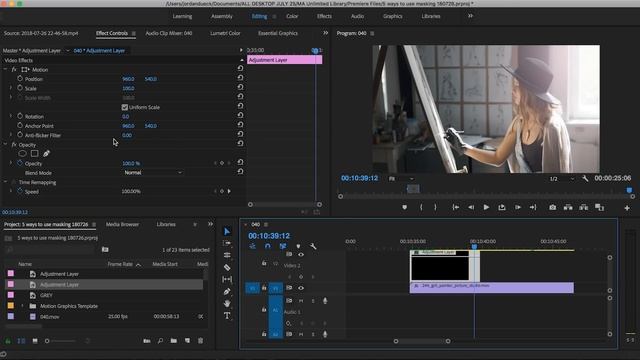Expand the Motion Graphics Template bin
This screenshot has width=640, height=360.
[x=22, y=306]
